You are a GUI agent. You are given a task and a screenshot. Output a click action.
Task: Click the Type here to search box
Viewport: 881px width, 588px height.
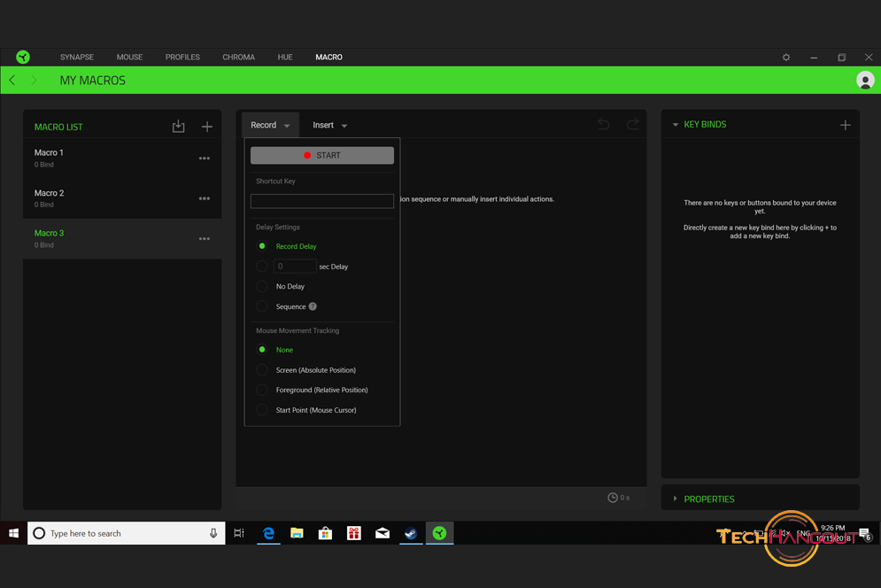pyautogui.click(x=127, y=533)
